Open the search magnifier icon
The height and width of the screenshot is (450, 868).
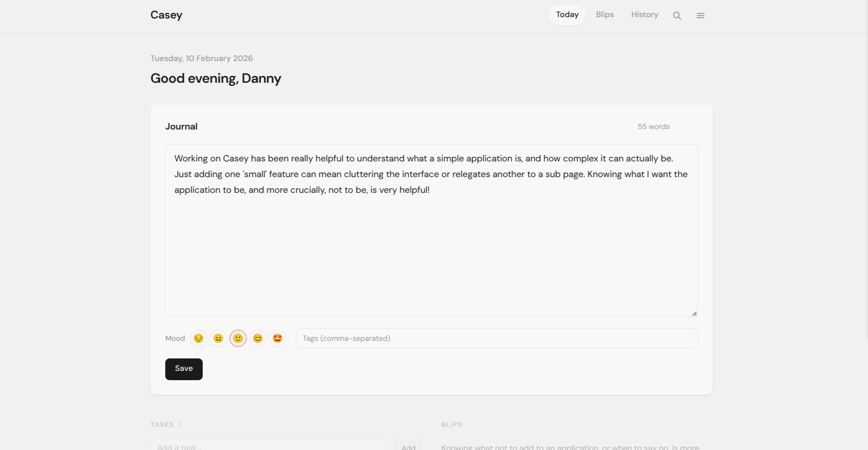(x=677, y=15)
